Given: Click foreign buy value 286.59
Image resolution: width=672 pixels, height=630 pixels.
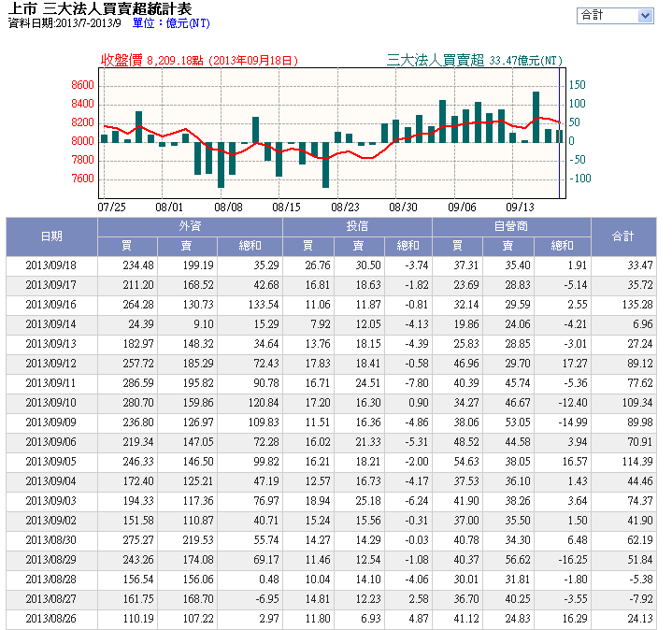Looking at the screenshot, I should pyautogui.click(x=138, y=383).
